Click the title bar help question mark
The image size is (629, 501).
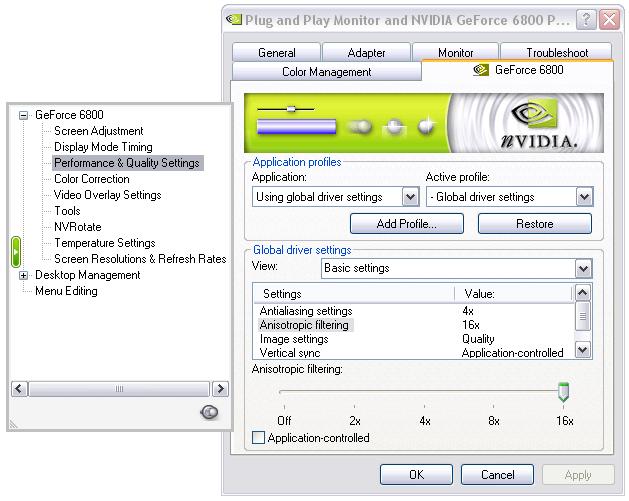click(x=584, y=19)
